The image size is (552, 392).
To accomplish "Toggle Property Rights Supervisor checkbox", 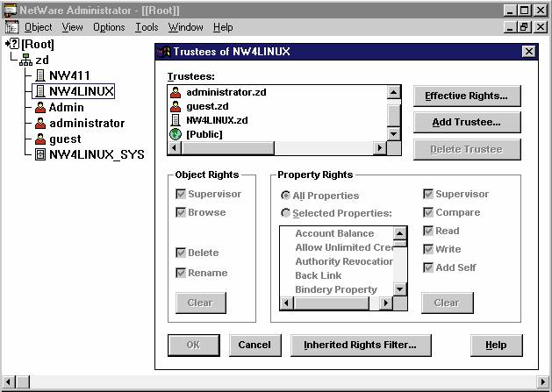I will [x=428, y=194].
